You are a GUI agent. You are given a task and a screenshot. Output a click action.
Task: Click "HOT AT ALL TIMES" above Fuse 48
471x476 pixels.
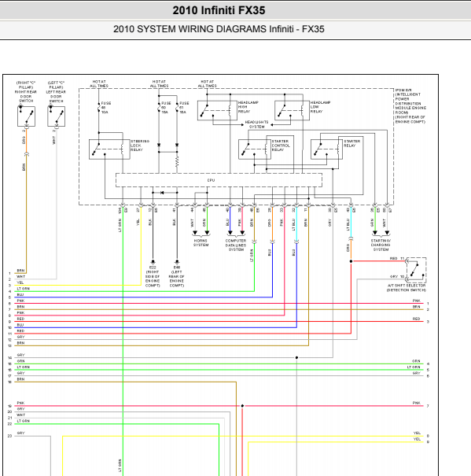(x=99, y=83)
